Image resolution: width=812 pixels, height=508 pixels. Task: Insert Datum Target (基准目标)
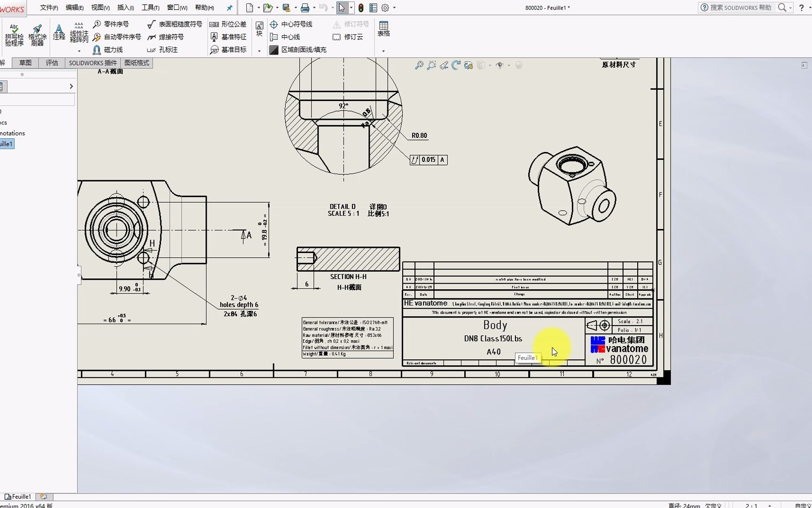[228, 49]
